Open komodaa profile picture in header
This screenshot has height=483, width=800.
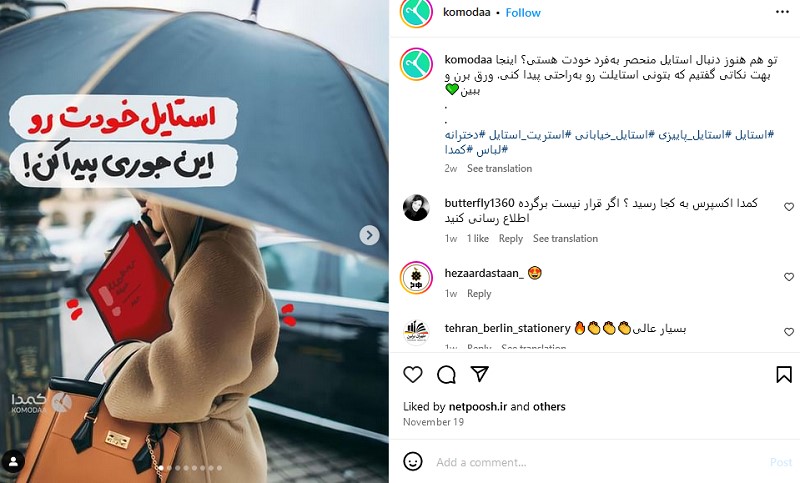416,12
